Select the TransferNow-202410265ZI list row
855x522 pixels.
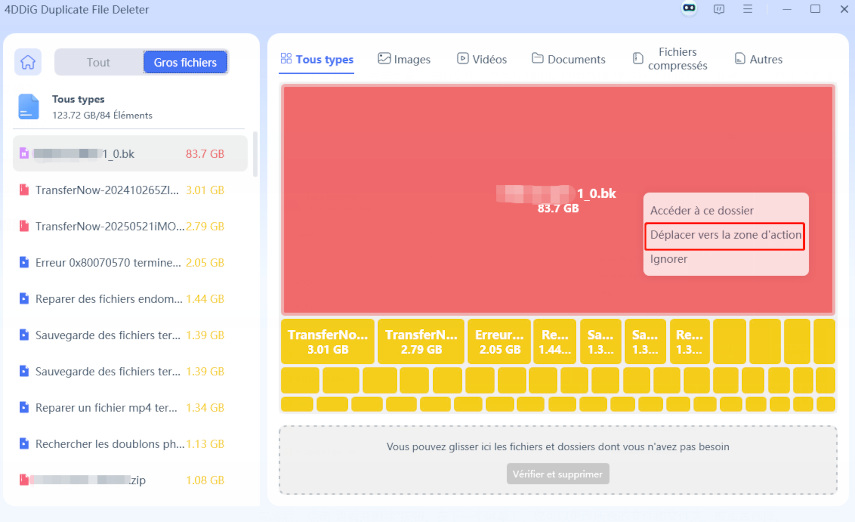tap(130, 190)
